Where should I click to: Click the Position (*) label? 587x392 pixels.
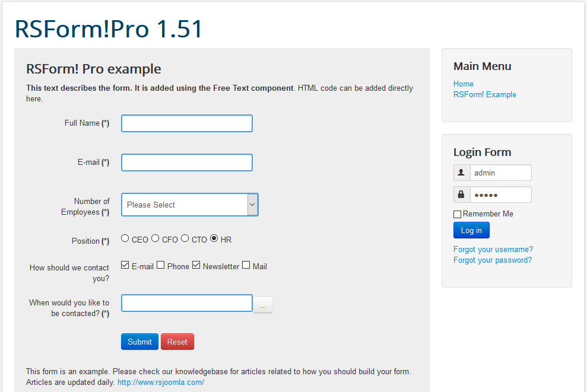point(91,241)
